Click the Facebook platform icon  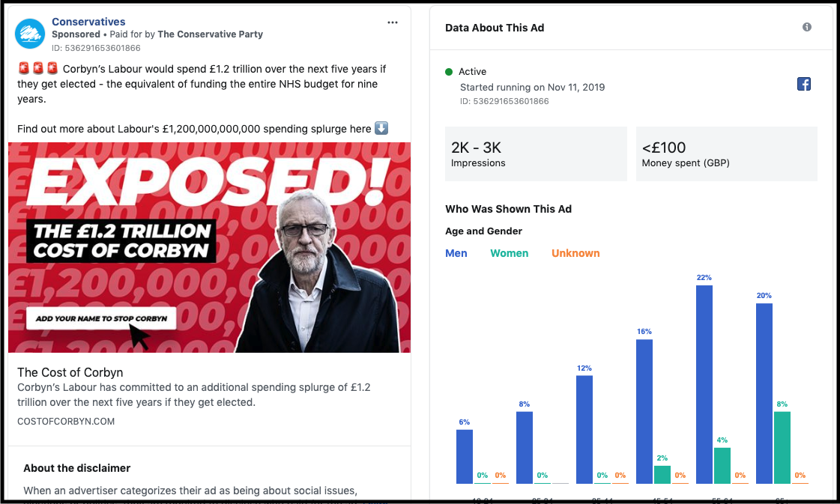804,84
